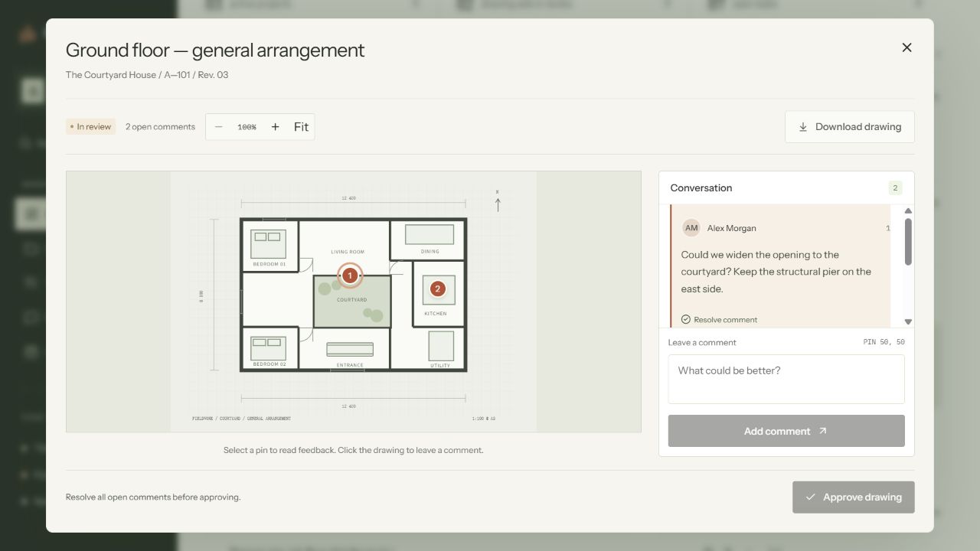Click the breadcrumb 'The Courtyard House / A—101 / Rev. 03'
Image resolution: width=980 pixels, height=551 pixels.
(x=147, y=75)
